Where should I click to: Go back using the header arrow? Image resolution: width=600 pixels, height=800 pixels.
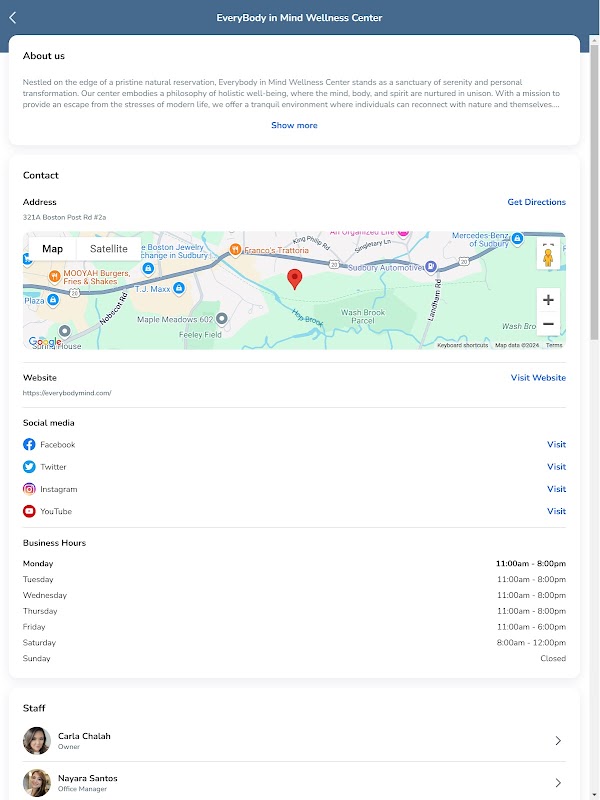click(x=13, y=17)
